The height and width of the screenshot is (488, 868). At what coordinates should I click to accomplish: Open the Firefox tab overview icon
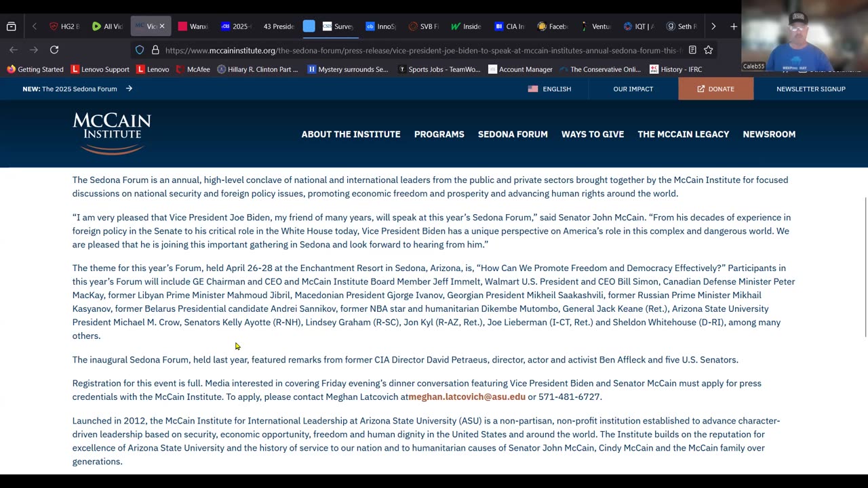point(11,26)
